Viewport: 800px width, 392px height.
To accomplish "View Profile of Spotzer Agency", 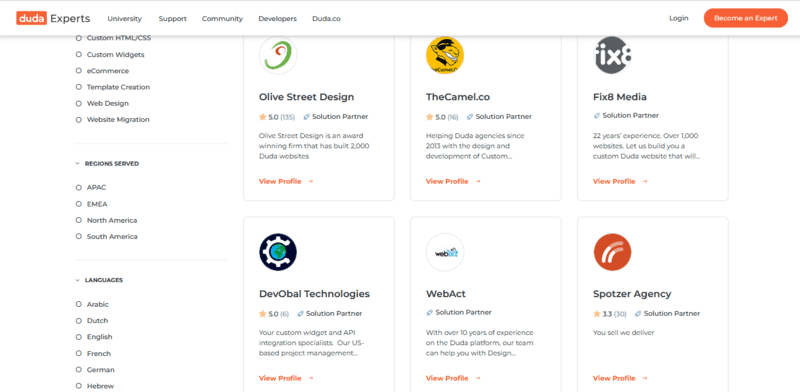I will click(620, 379).
